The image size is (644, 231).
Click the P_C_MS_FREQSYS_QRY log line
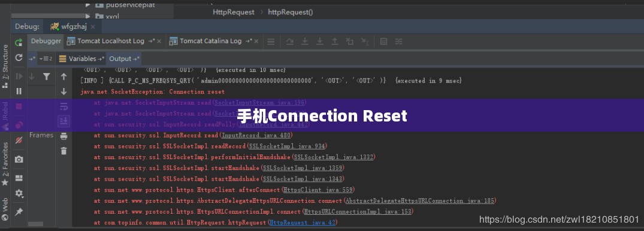[271, 81]
